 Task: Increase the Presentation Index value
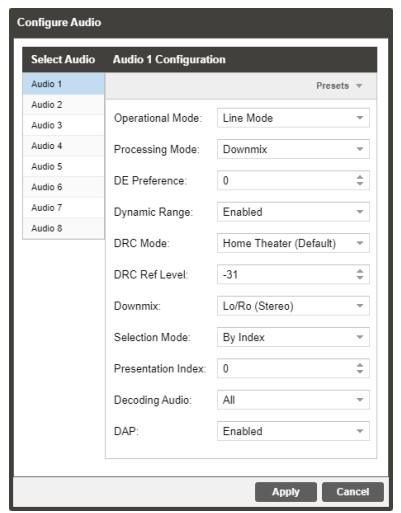[x=359, y=365]
